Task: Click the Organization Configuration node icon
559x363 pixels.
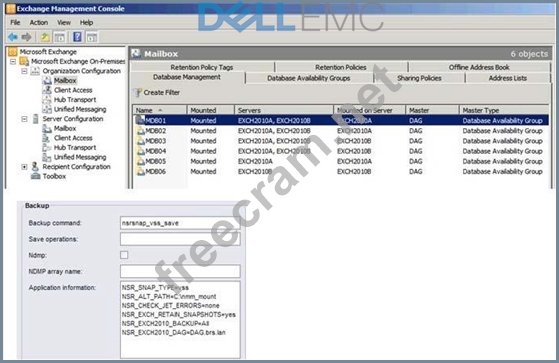Action: click(x=35, y=71)
